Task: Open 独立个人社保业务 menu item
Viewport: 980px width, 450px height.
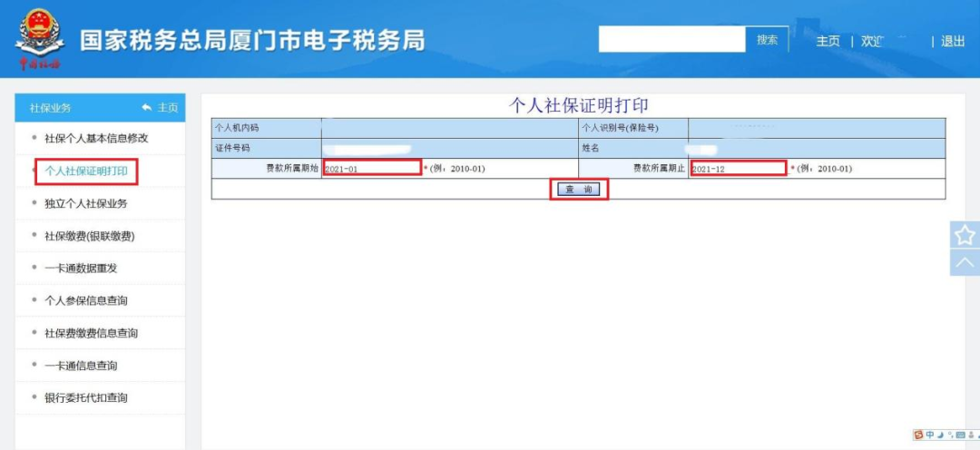Action: 86,204
